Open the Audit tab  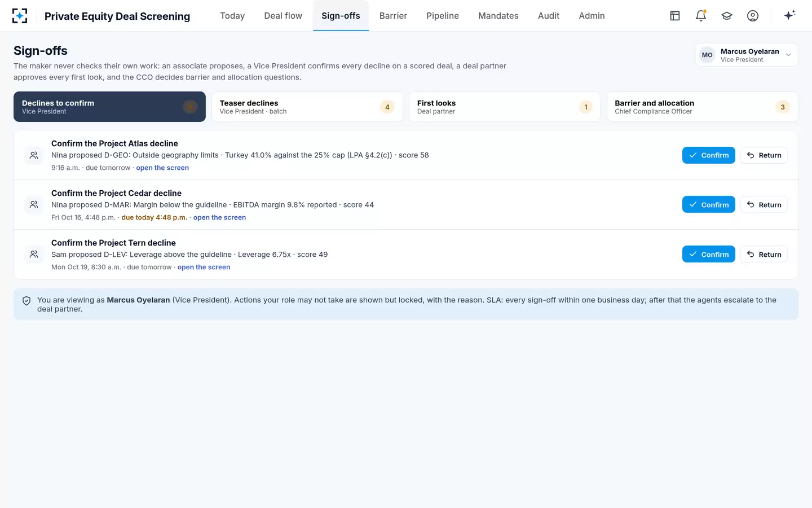[549, 16]
